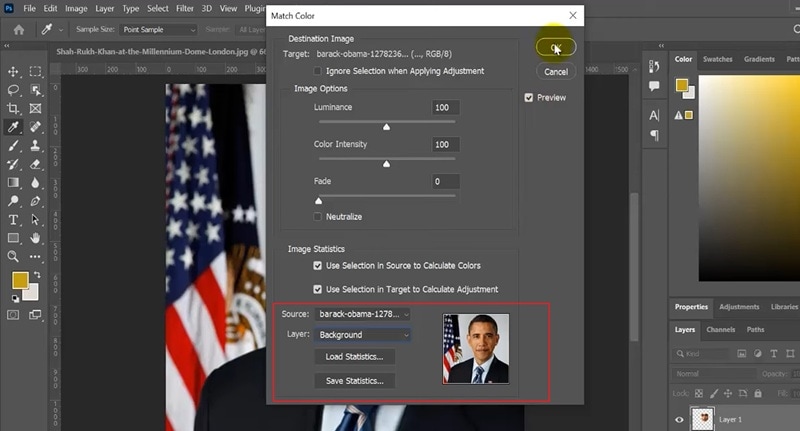Toggle pixel layer filter in Layers panel
This screenshot has height=431, width=800.
tap(741, 353)
